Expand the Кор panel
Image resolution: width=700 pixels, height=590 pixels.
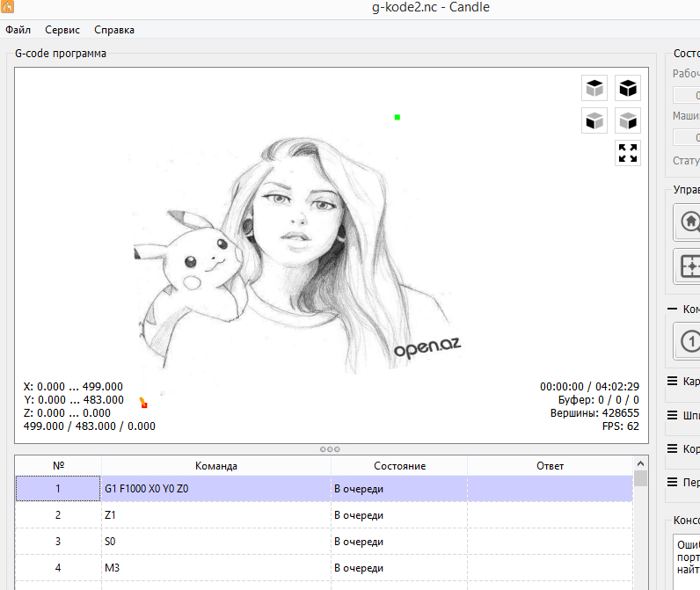point(672,448)
